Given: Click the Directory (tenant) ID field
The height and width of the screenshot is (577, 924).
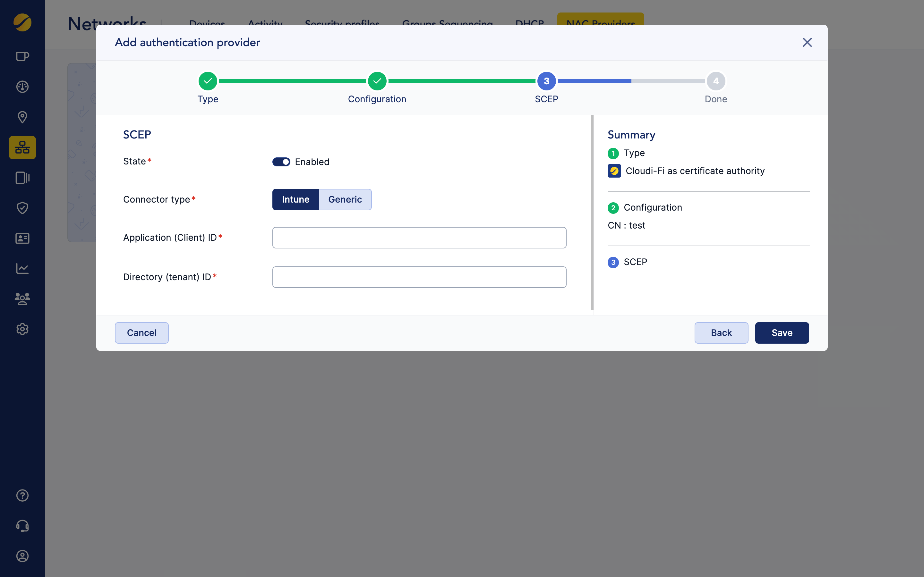Looking at the screenshot, I should [419, 277].
